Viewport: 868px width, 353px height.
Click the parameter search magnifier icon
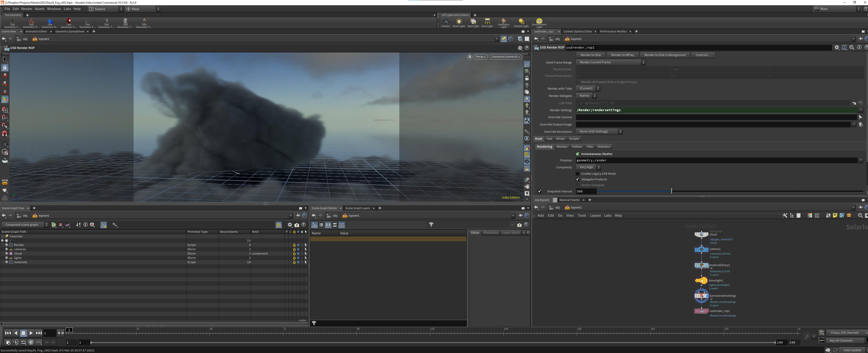(851, 48)
